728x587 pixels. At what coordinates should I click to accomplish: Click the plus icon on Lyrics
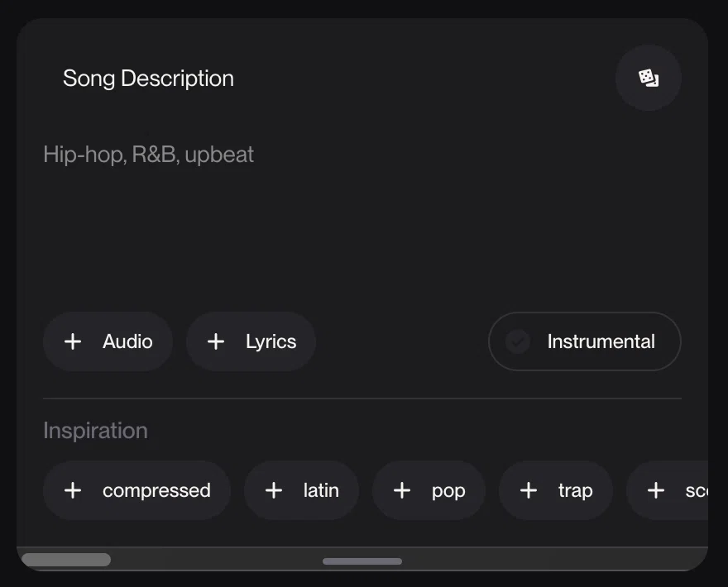[x=216, y=341]
